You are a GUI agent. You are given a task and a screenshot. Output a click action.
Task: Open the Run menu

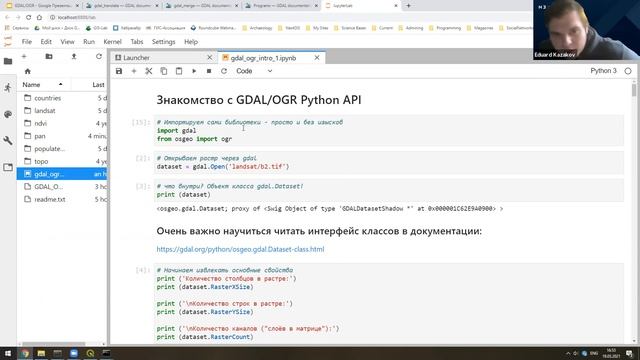tap(89, 42)
